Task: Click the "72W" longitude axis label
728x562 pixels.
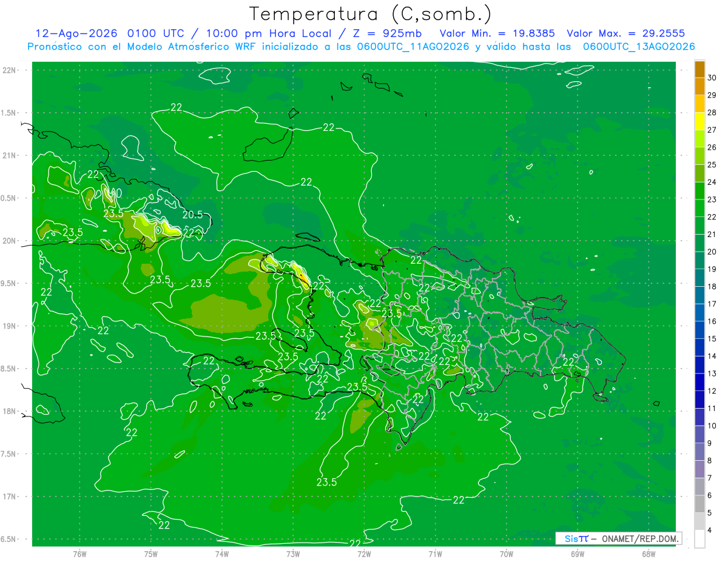Action: (364, 554)
